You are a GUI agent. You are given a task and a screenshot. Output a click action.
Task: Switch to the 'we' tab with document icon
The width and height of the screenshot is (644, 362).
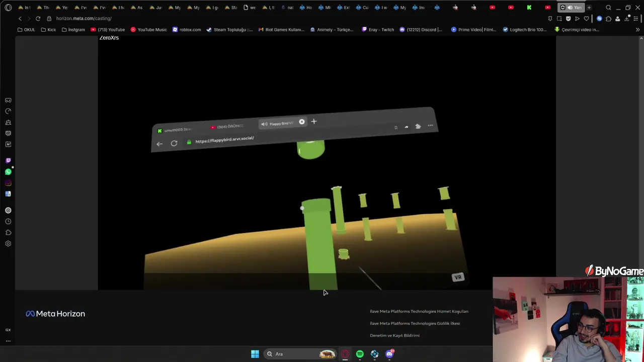[x=250, y=8]
